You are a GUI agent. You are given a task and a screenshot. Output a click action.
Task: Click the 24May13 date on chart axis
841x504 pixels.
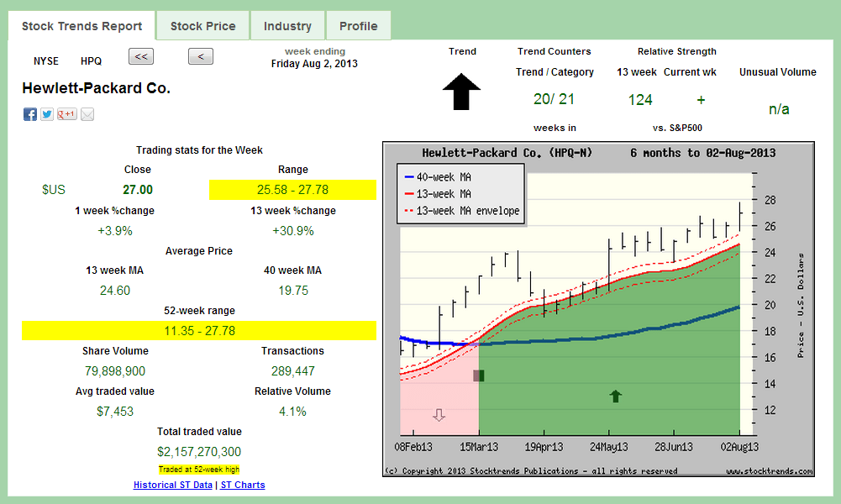click(609, 447)
